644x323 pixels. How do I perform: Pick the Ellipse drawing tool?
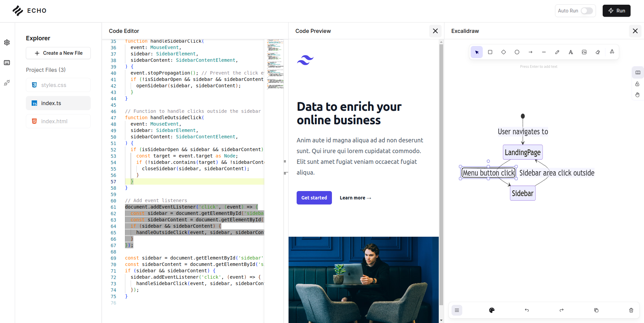tap(517, 52)
